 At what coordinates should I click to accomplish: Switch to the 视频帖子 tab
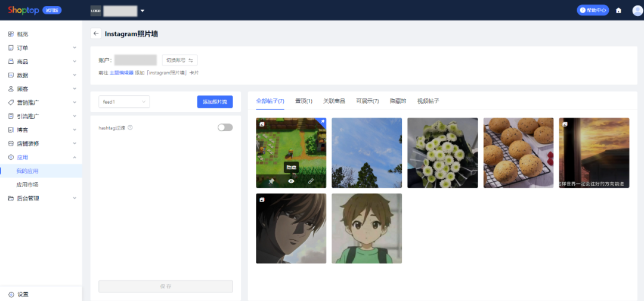[428, 101]
